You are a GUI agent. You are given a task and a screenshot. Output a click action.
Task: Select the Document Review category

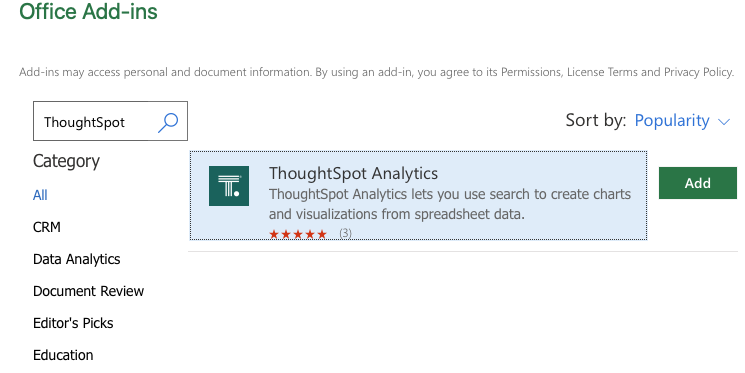click(88, 291)
